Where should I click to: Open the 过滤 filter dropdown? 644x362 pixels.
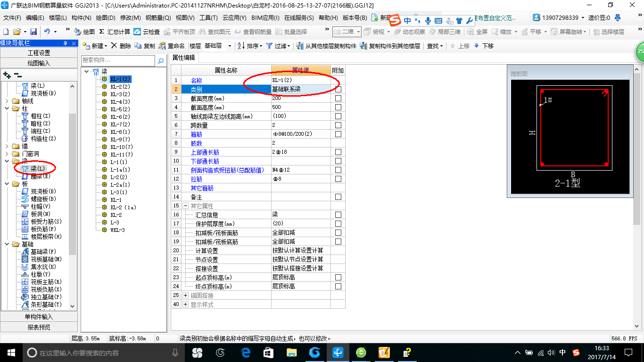[x=279, y=46]
